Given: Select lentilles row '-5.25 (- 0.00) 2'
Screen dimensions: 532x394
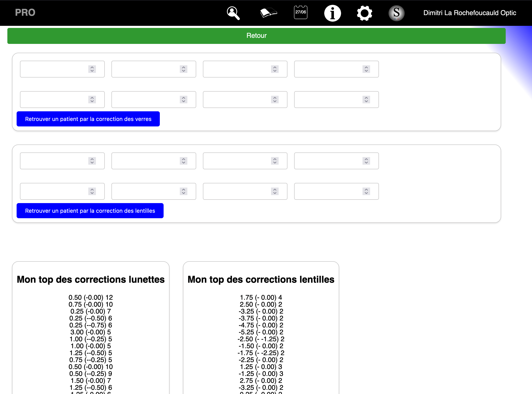Looking at the screenshot, I should point(261,332).
